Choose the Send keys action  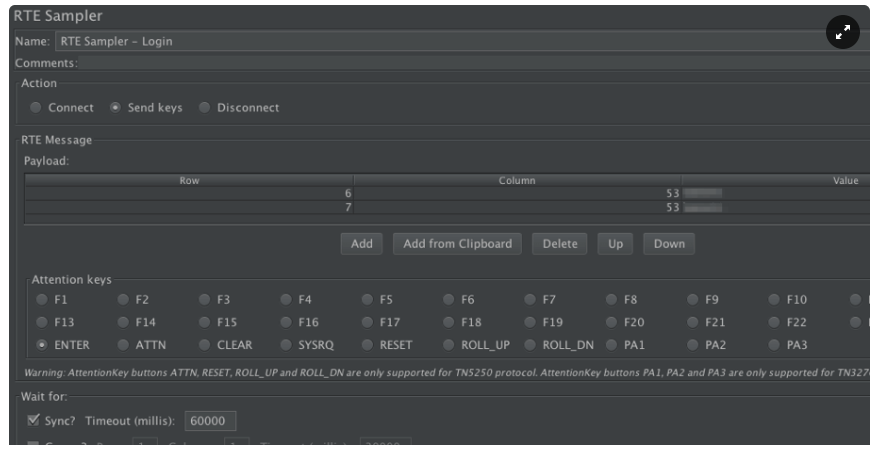pyautogui.click(x=116, y=108)
